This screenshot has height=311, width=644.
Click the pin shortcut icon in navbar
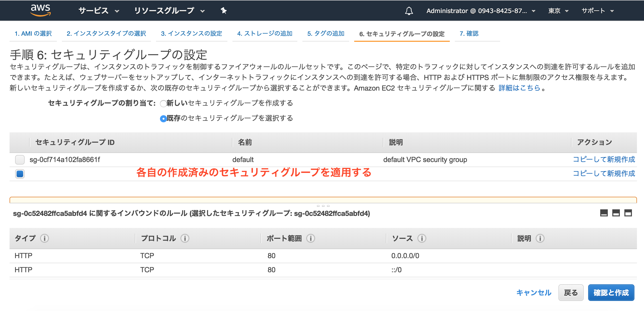point(223,11)
